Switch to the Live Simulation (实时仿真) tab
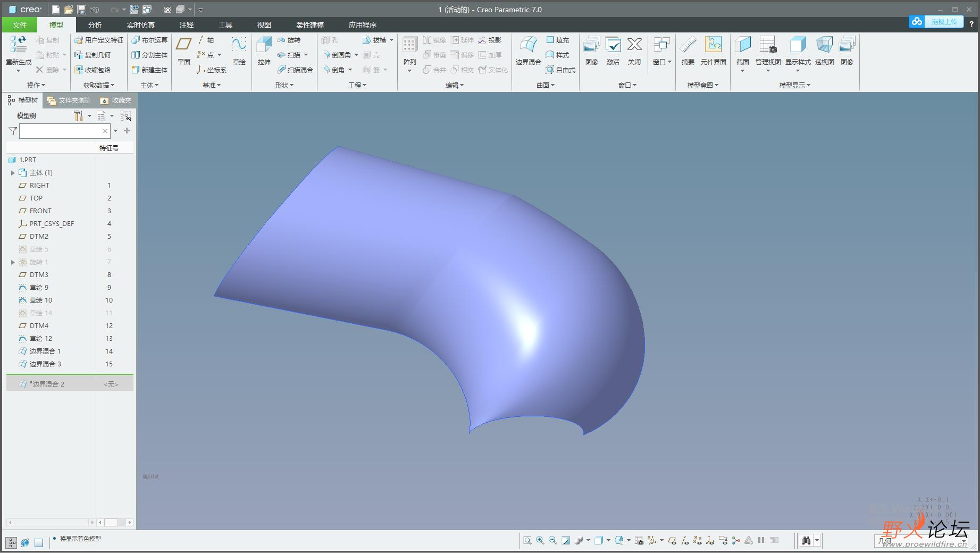The image size is (980, 553). pyautogui.click(x=141, y=25)
